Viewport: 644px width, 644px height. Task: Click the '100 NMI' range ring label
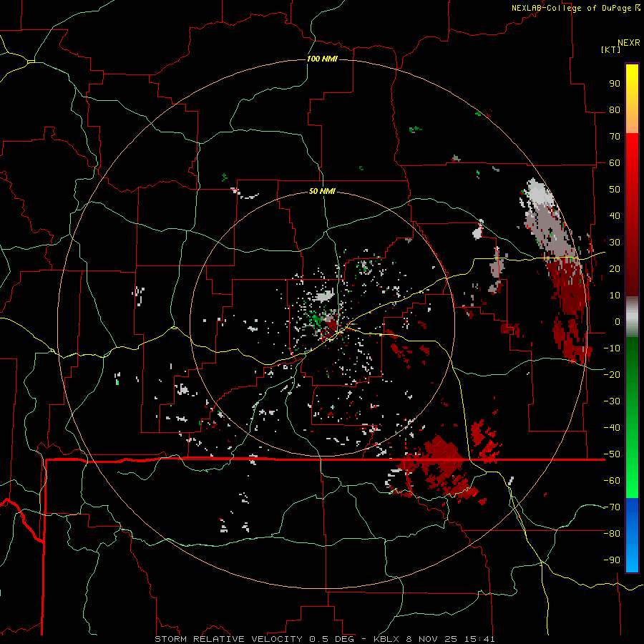[x=322, y=59]
